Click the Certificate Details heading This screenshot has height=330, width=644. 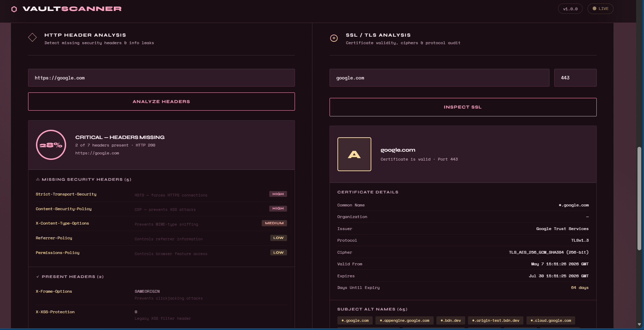click(368, 192)
